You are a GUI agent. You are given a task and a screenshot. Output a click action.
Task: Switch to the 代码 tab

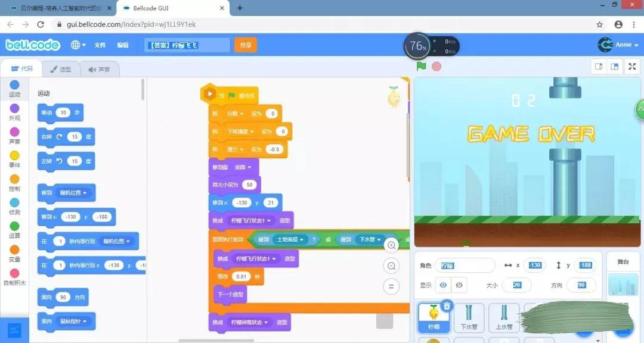click(21, 68)
